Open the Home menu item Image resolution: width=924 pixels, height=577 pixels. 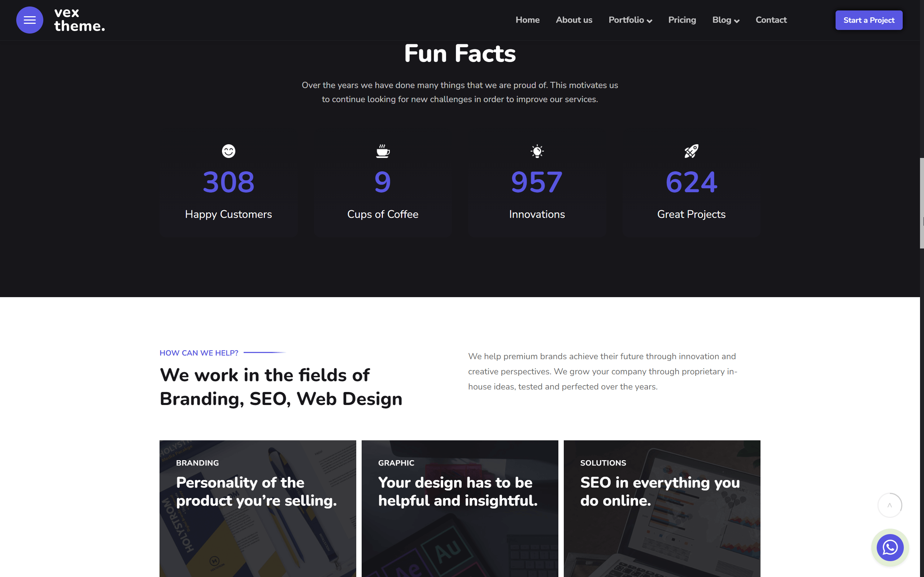point(527,20)
